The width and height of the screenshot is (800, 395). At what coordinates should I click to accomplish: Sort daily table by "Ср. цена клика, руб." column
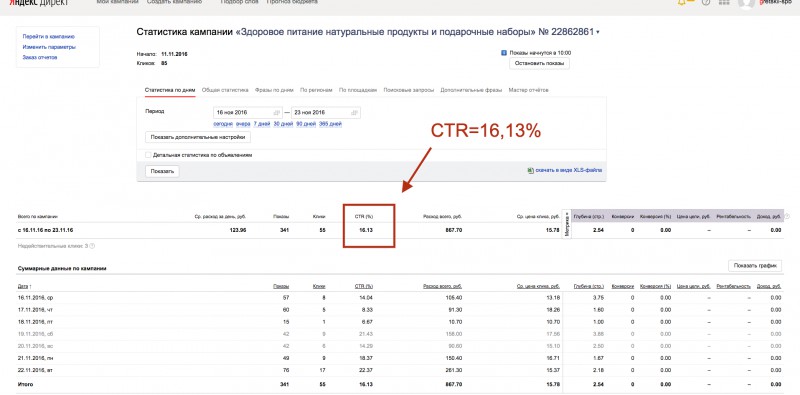pyautogui.click(x=538, y=287)
